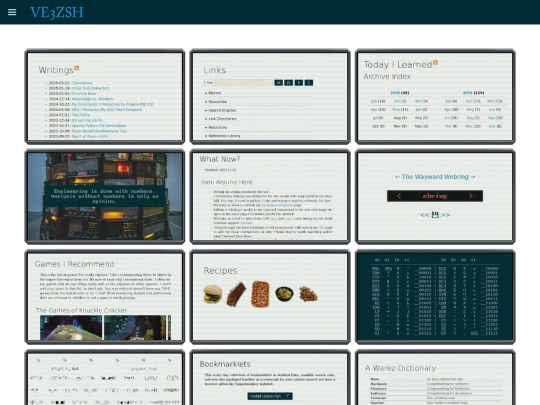Open the Great Evil Characters article
The width and height of the screenshot is (540, 405).
click(91, 88)
